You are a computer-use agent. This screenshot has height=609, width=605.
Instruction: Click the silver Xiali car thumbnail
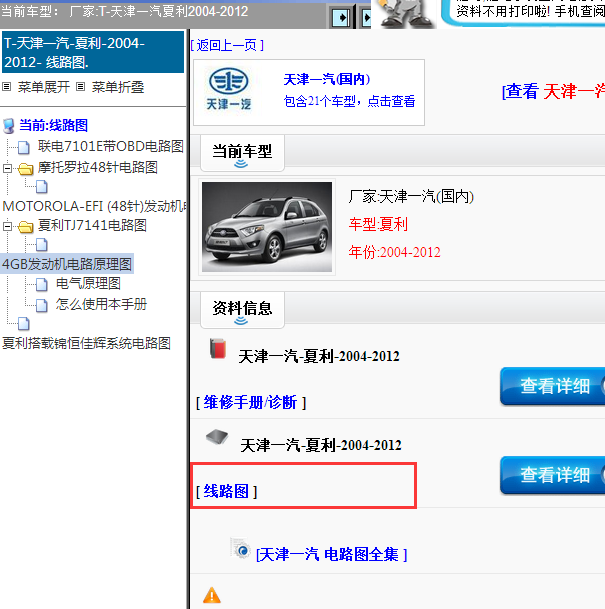(x=267, y=227)
